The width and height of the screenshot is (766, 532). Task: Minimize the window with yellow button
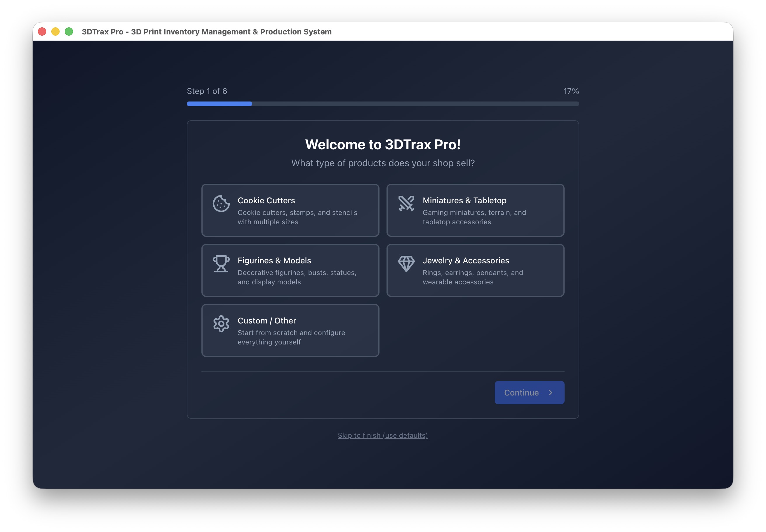55,32
